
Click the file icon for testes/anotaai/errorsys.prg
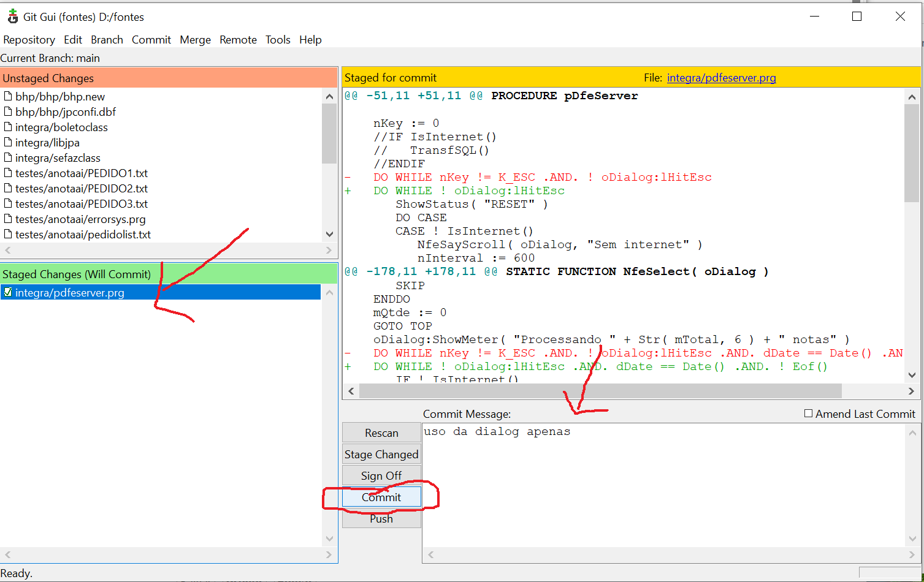pyautogui.click(x=8, y=219)
